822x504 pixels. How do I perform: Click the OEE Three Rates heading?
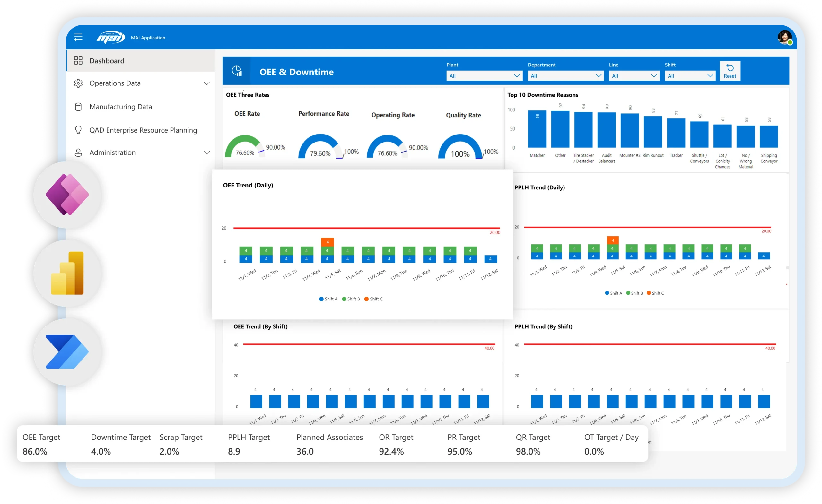point(248,95)
